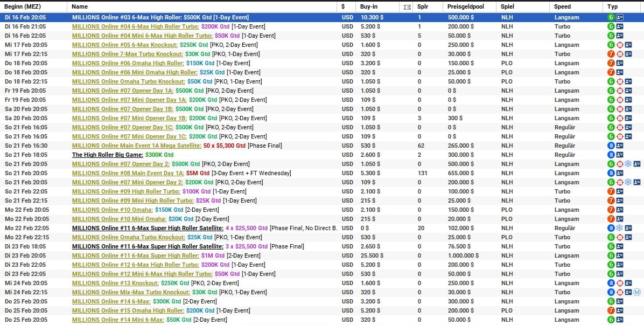Open the MILLIONS Online Main Event 1A Mega Satellite link
Screen dimensions: 644x325
tap(137, 146)
